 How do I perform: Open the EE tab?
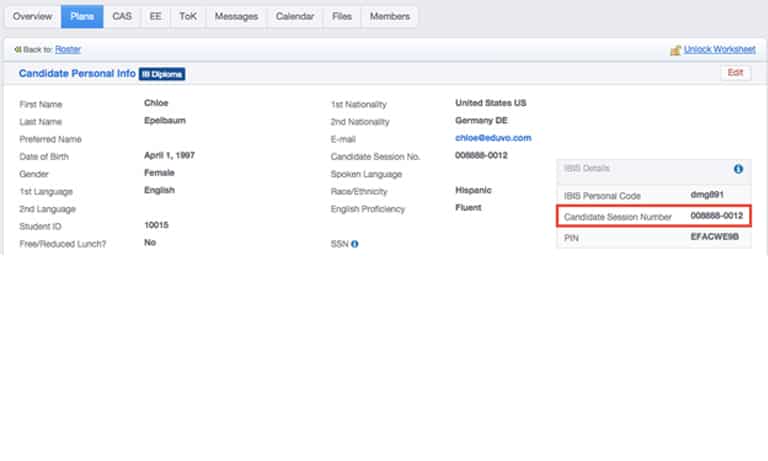pyautogui.click(x=155, y=16)
